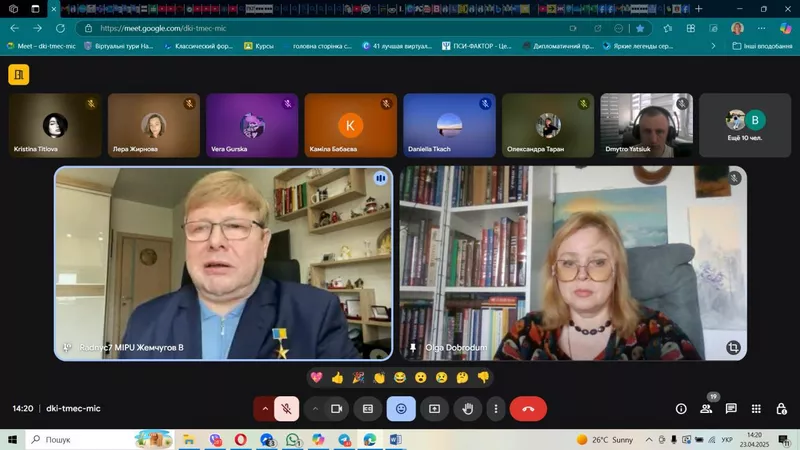Open more options three-dot menu
The height and width of the screenshot is (450, 800).
(495, 409)
